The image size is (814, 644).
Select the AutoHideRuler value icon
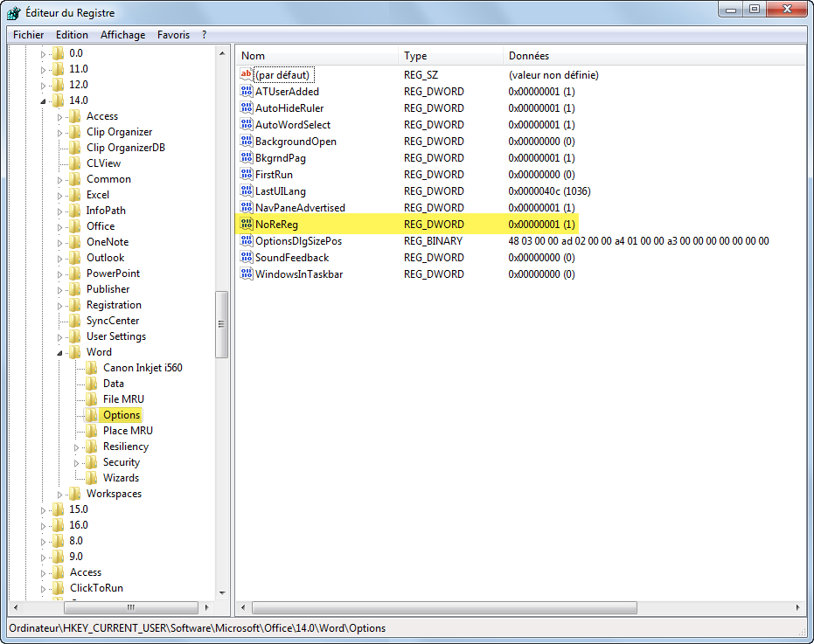[x=246, y=108]
